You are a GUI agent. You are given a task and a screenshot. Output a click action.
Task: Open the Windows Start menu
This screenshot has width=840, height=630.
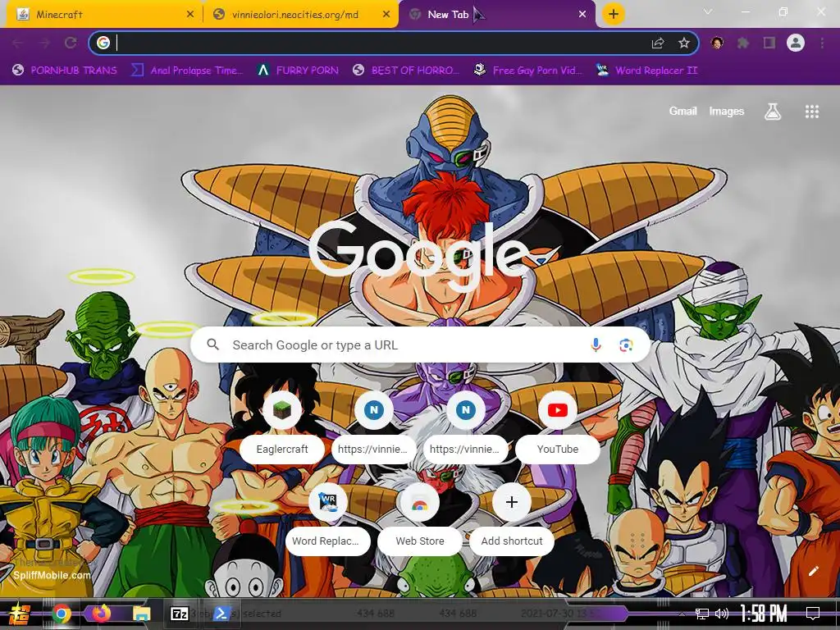coord(20,614)
